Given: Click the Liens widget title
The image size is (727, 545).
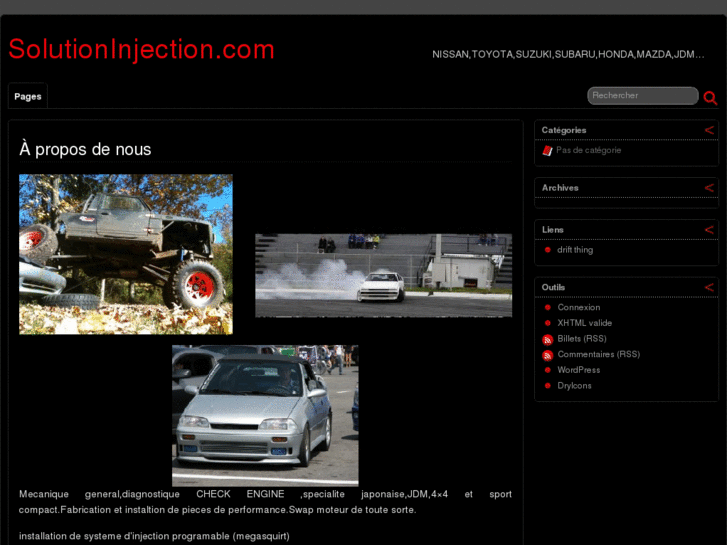Looking at the screenshot, I should pos(553,230).
